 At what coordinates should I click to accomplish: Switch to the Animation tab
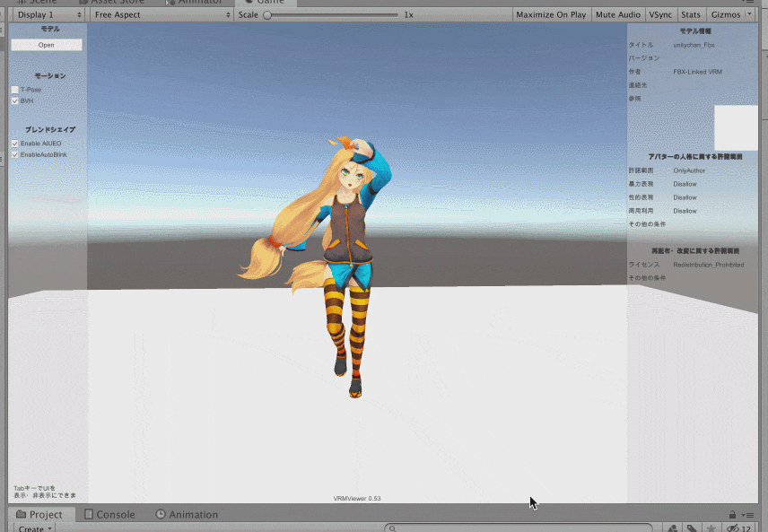click(187, 514)
